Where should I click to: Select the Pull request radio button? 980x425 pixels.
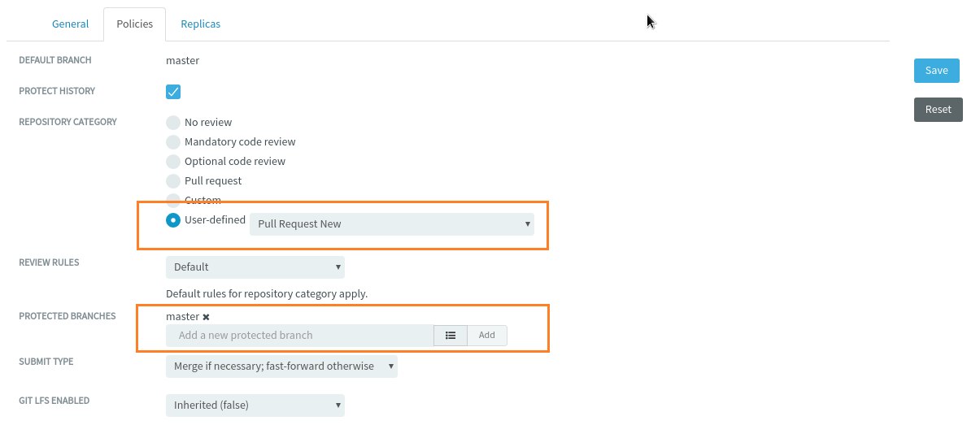(x=173, y=181)
